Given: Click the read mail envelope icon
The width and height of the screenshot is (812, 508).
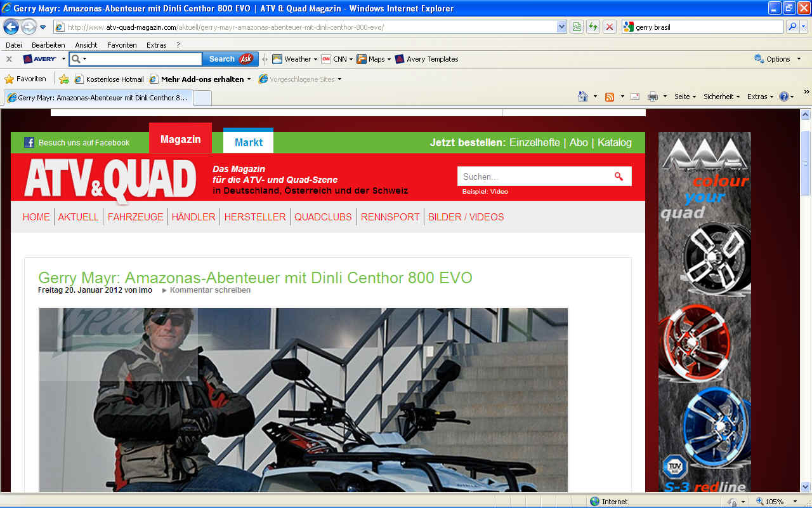Looking at the screenshot, I should [634, 97].
